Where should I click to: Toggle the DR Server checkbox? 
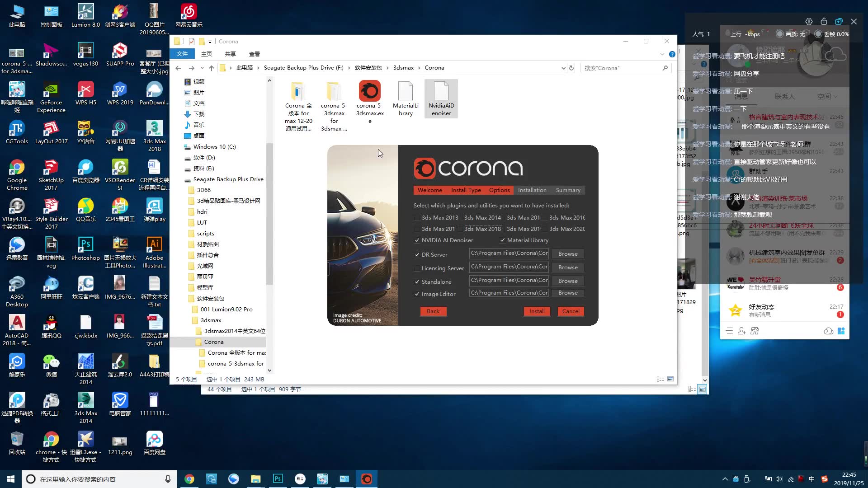(417, 255)
